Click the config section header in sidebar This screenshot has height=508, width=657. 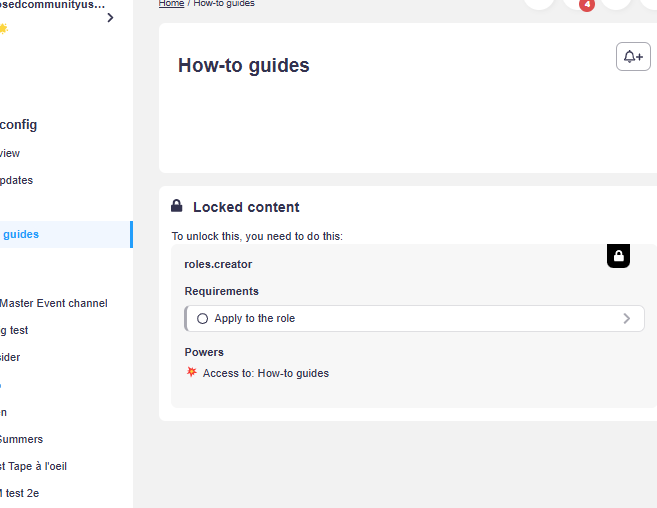20,125
